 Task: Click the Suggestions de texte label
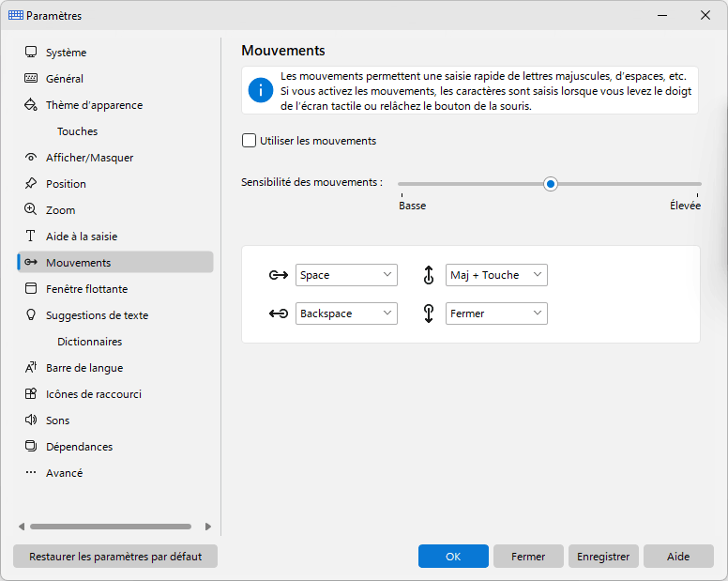click(97, 315)
